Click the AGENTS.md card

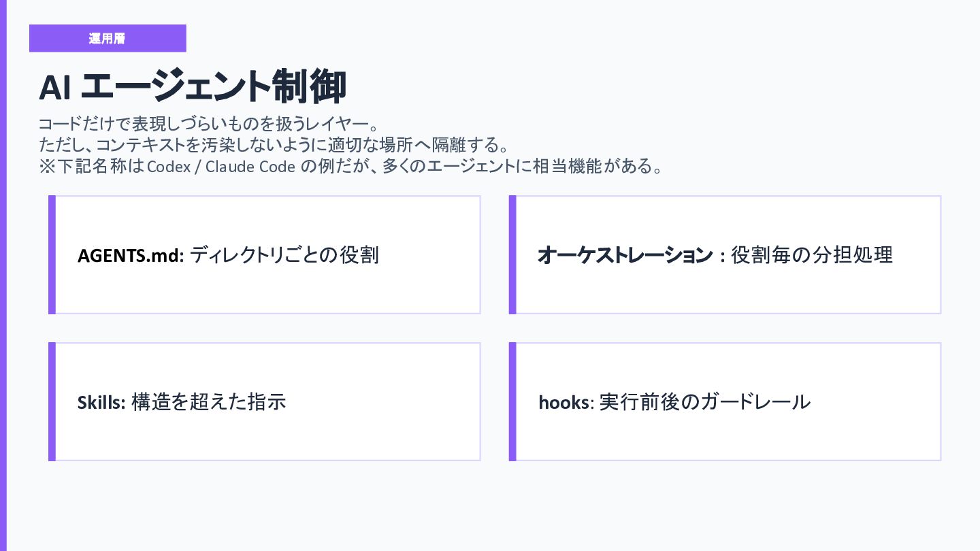click(265, 255)
